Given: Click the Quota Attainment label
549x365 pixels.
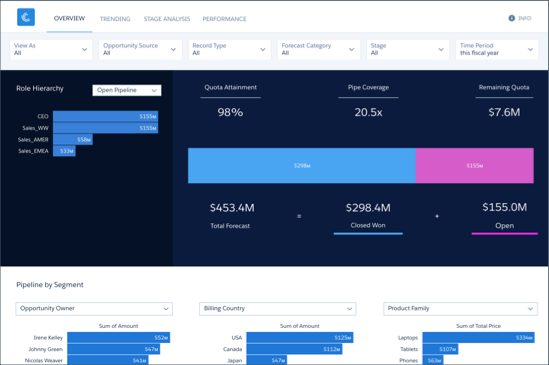Looking at the screenshot, I should coord(230,87).
